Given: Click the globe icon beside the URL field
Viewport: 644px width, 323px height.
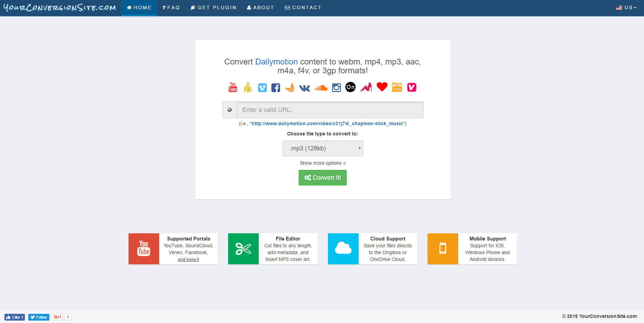Looking at the screenshot, I should [230, 110].
